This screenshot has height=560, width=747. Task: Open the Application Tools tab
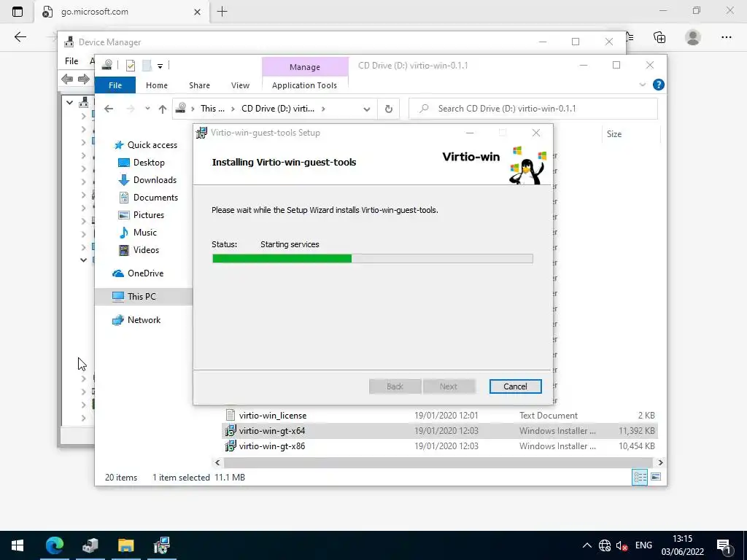pos(304,85)
